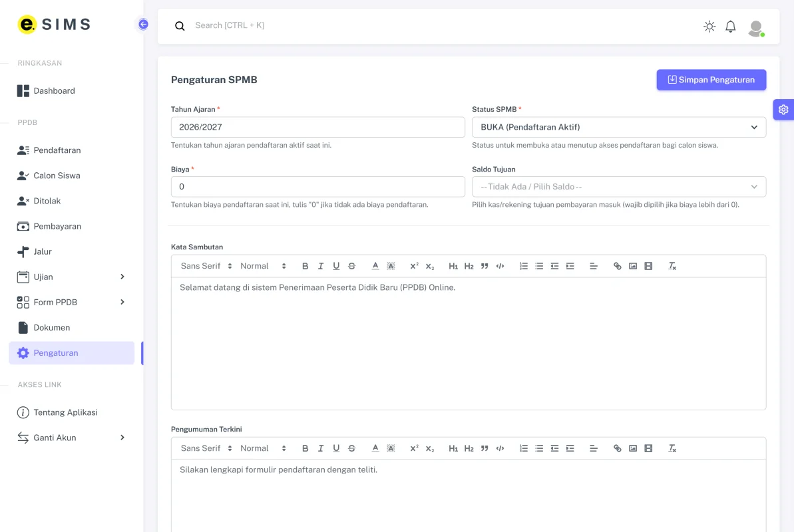
Task: Focus the Biaya input field
Action: click(318, 187)
